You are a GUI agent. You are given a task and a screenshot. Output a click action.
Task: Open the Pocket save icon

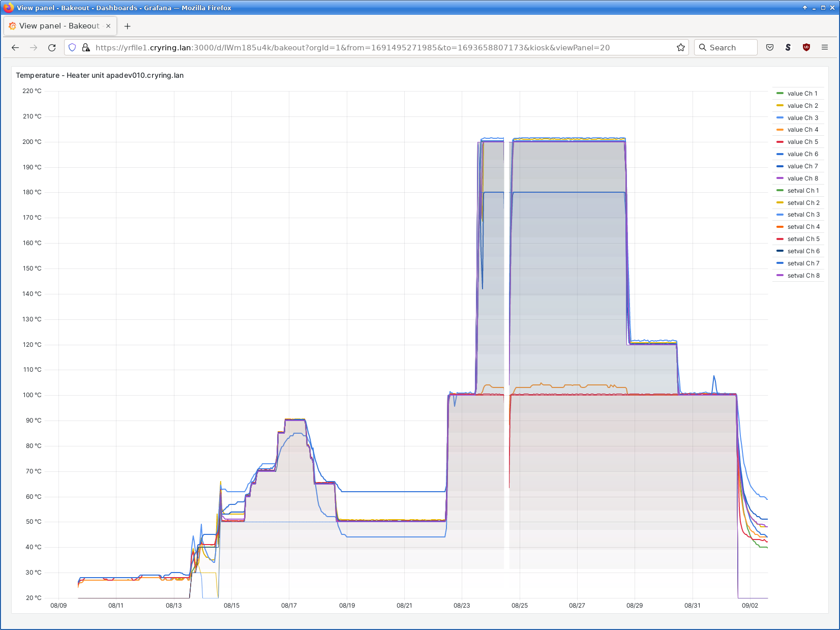pos(770,47)
